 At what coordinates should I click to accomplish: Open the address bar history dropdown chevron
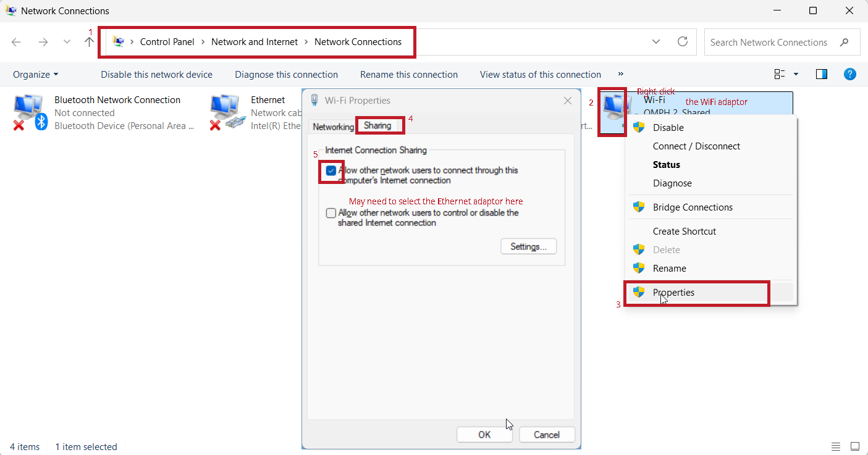(x=655, y=42)
